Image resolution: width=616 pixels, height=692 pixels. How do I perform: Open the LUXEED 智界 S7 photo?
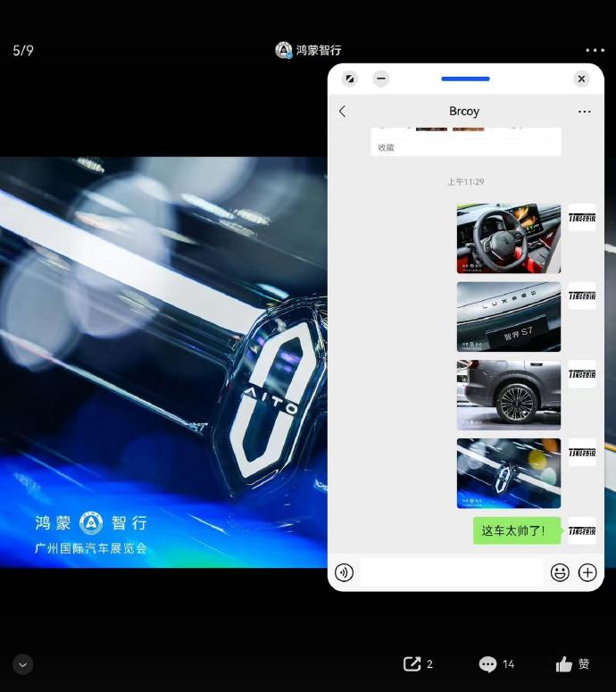(509, 316)
